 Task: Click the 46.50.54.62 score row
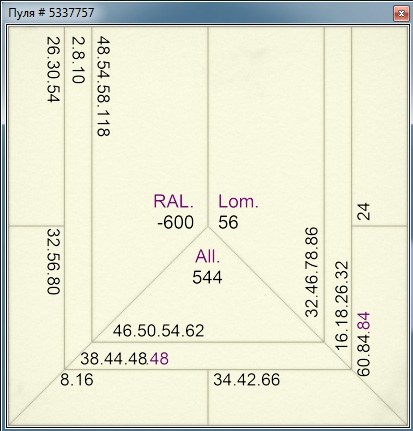[x=158, y=331]
